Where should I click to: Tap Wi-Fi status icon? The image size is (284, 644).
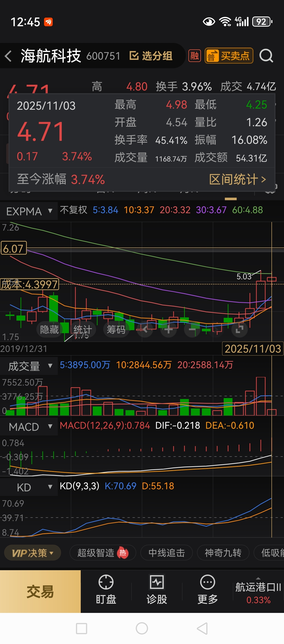pos(225,22)
